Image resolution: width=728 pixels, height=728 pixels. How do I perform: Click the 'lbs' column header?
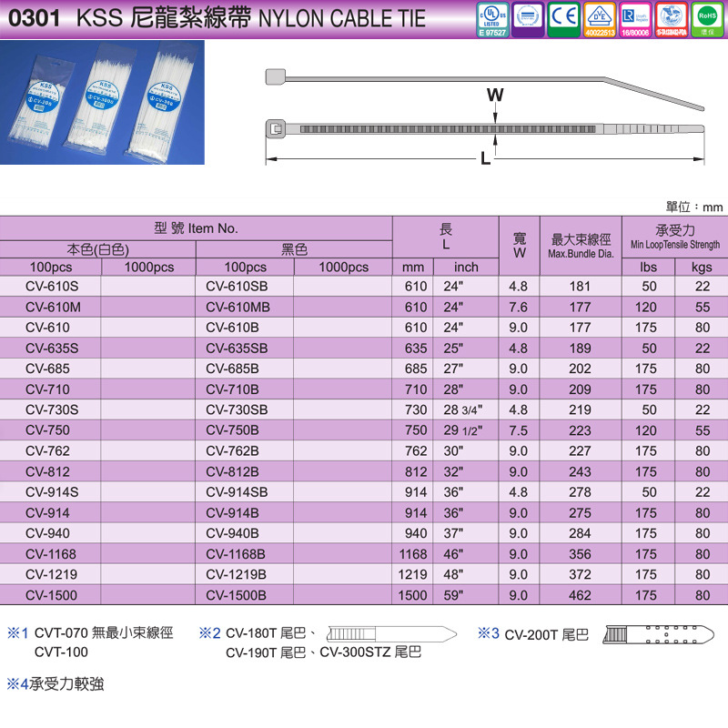coord(648,267)
